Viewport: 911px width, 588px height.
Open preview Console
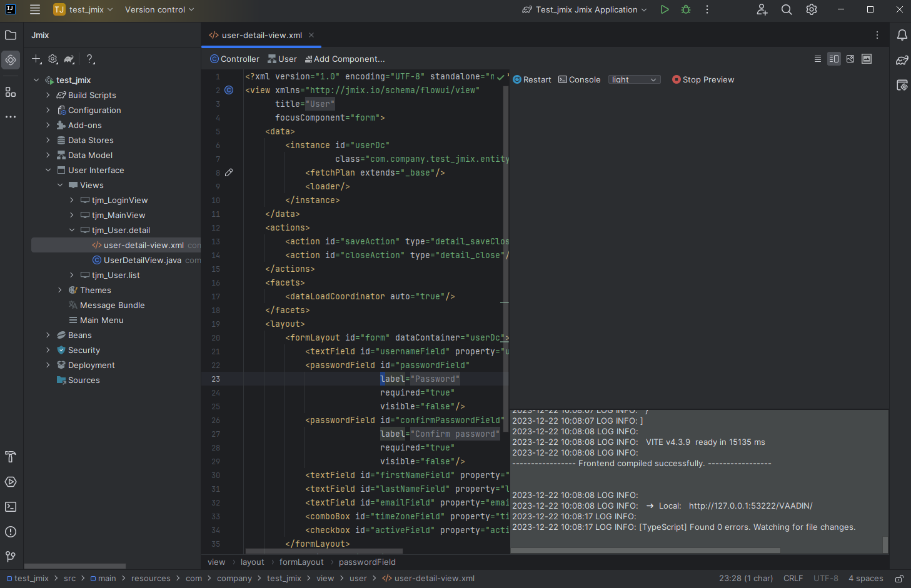[x=579, y=79]
